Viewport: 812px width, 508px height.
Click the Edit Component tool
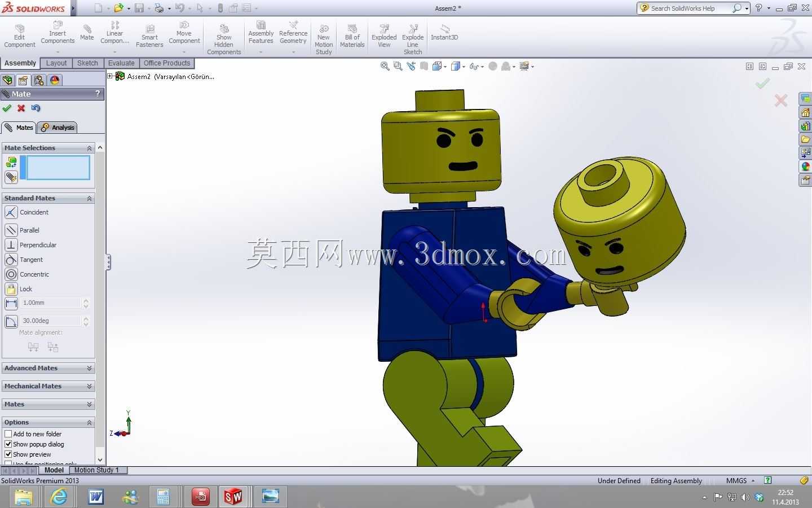20,36
